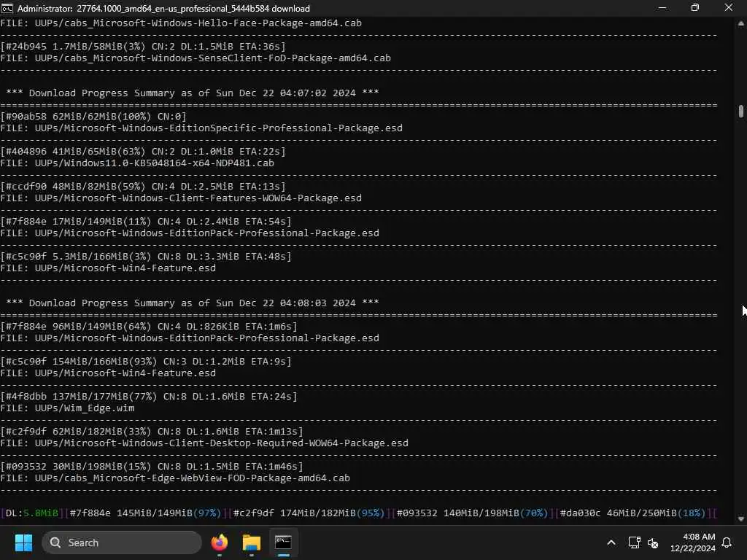
Task: Click the taskbar Search box
Action: pos(122,542)
